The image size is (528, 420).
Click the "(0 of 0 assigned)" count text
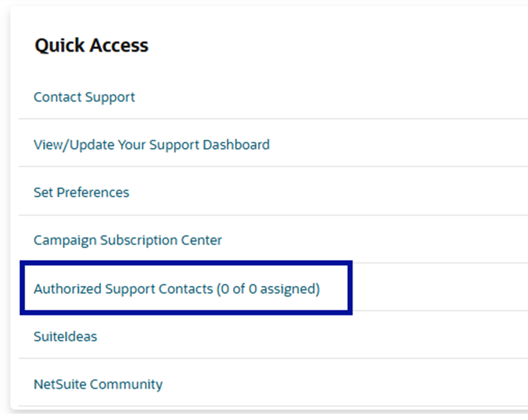tap(268, 289)
